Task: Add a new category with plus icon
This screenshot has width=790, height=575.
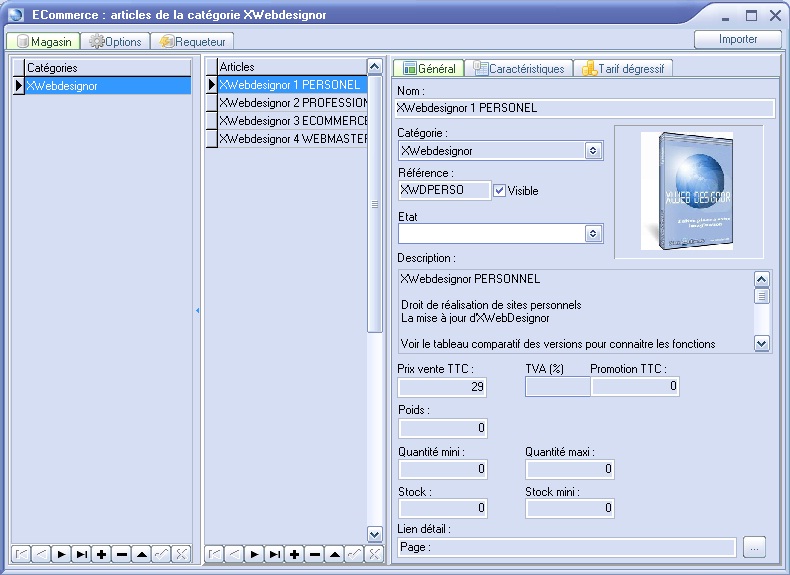Action: point(101,554)
